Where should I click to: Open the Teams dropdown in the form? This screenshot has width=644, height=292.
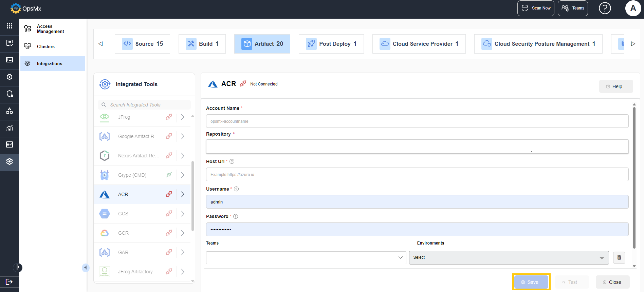click(306, 258)
